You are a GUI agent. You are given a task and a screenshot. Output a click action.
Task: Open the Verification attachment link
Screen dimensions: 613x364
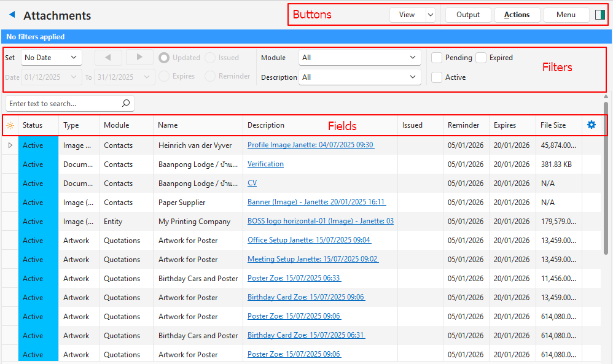265,164
